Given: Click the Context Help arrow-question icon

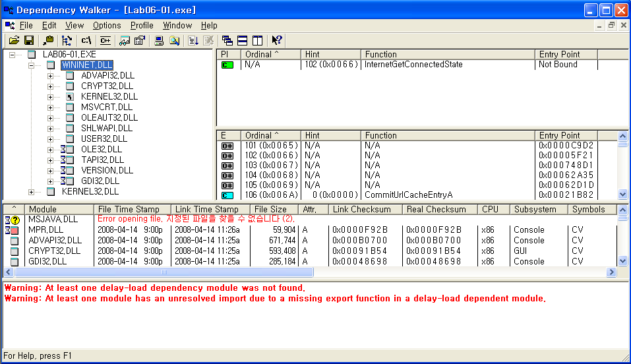Looking at the screenshot, I should (x=276, y=40).
